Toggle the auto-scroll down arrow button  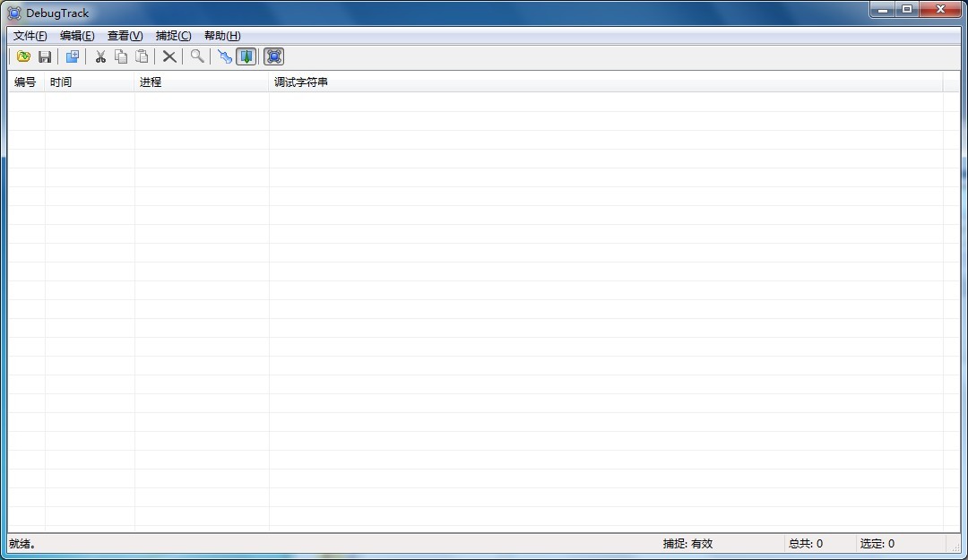[x=246, y=56]
